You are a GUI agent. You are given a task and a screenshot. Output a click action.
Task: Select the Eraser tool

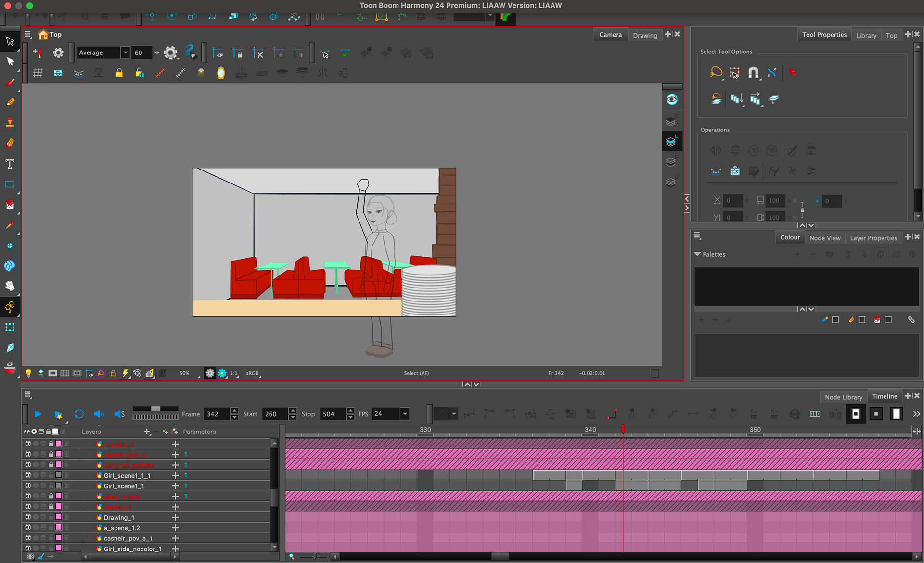[x=10, y=143]
